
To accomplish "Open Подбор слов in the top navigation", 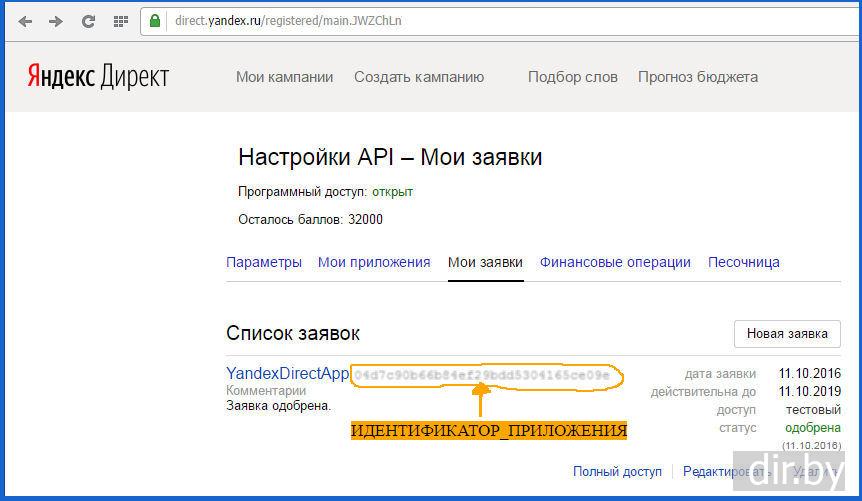I will point(573,77).
